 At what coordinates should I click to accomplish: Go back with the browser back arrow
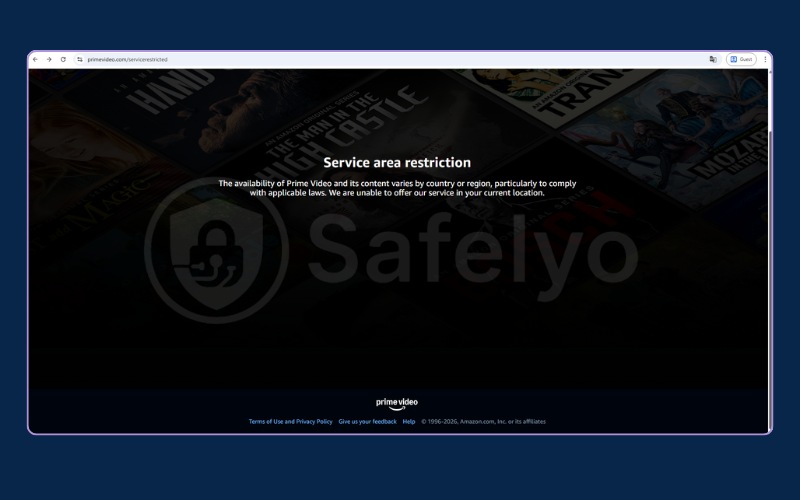pyautogui.click(x=35, y=60)
